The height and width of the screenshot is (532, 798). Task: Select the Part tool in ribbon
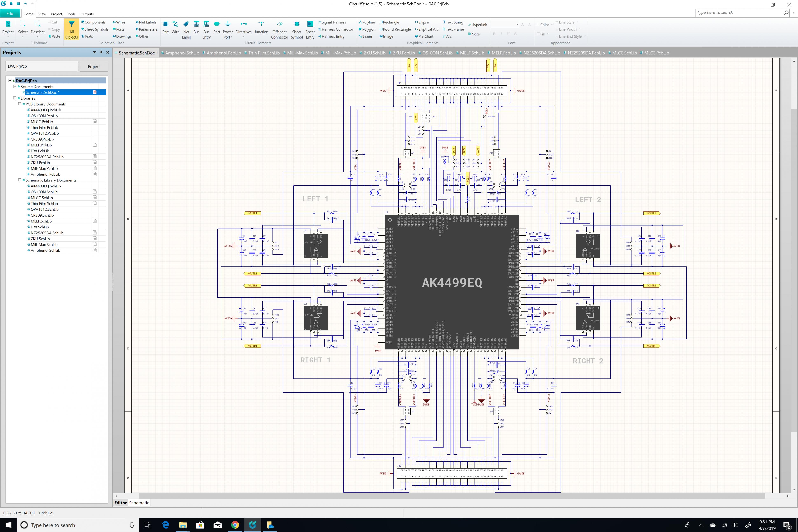coord(166,27)
